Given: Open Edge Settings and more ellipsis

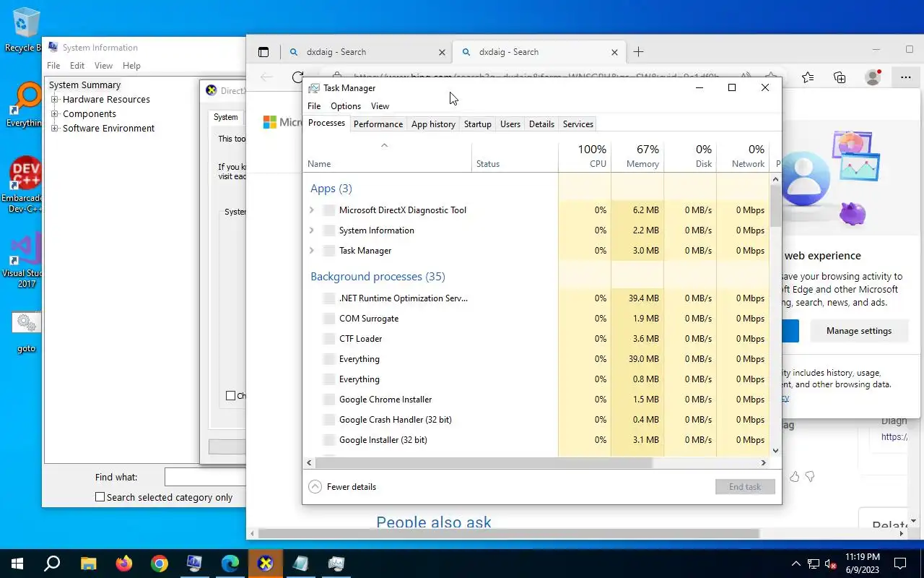Looking at the screenshot, I should click(x=905, y=77).
